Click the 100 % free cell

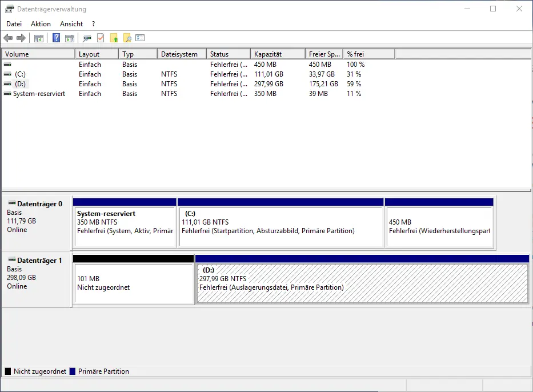355,64
